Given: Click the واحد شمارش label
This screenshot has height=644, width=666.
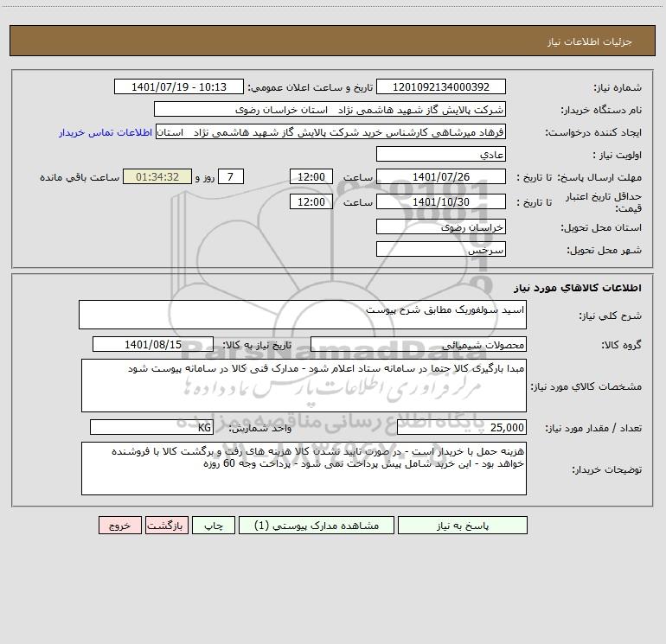Looking at the screenshot, I should [x=260, y=428].
